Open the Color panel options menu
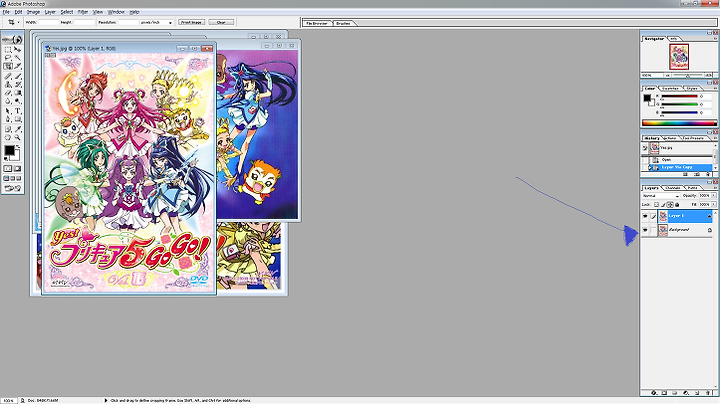 (715, 88)
